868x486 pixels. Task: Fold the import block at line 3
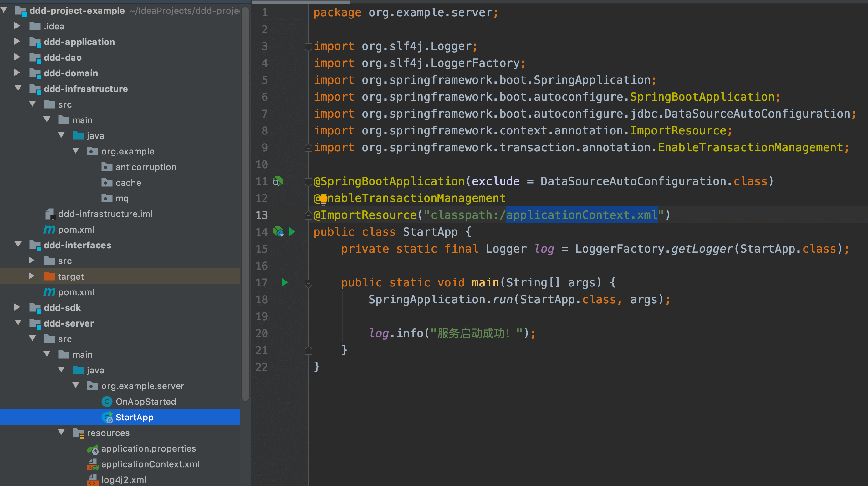pos(308,47)
